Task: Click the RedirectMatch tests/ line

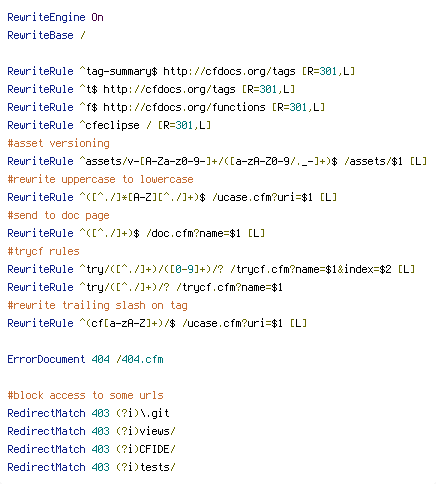Action: point(91,467)
